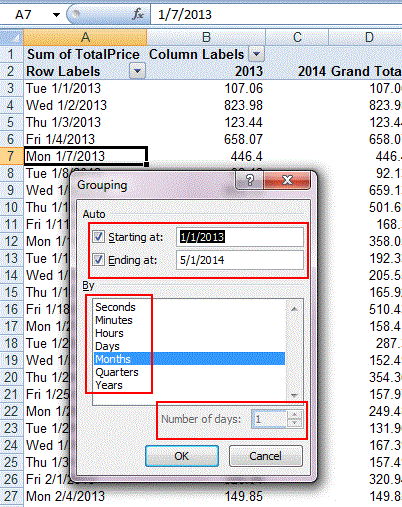The height and width of the screenshot is (507, 402).
Task: Click cell Wed 1/2/2013
Action: coord(85,105)
